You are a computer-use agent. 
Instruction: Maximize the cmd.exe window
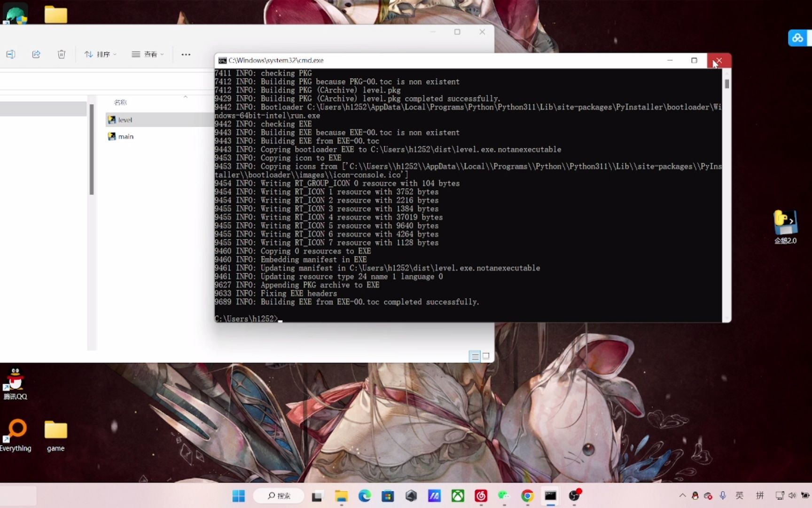coord(694,60)
